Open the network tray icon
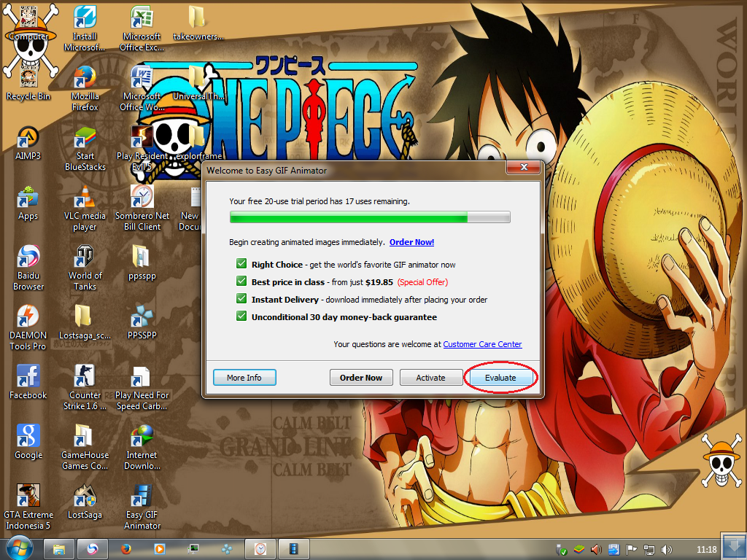The width and height of the screenshot is (747, 560). tap(649, 550)
